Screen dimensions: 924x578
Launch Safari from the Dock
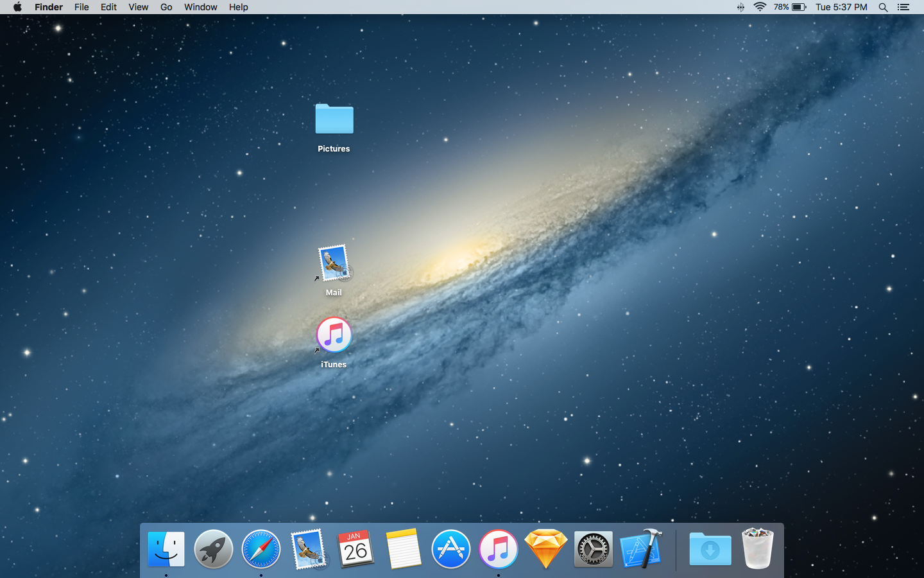(261, 549)
